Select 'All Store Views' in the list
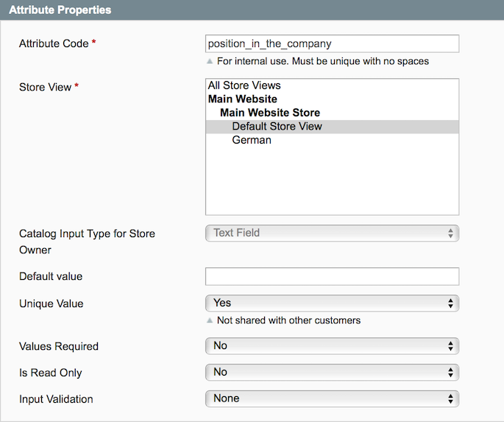Image resolution: width=504 pixels, height=422 pixels. pyautogui.click(x=244, y=85)
